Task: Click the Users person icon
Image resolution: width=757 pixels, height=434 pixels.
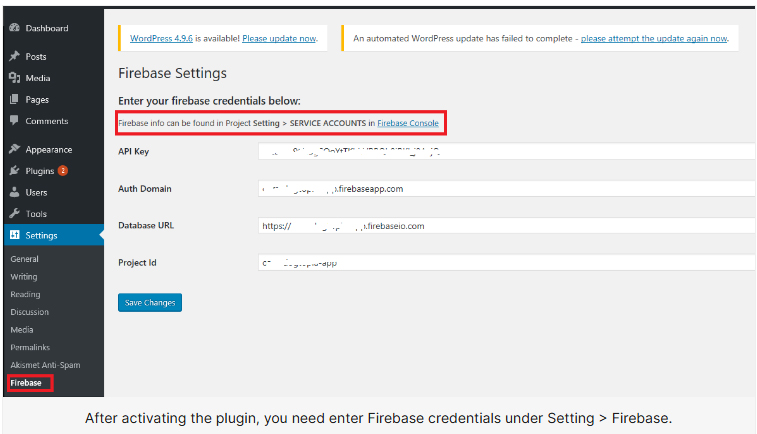Action: click(x=14, y=192)
